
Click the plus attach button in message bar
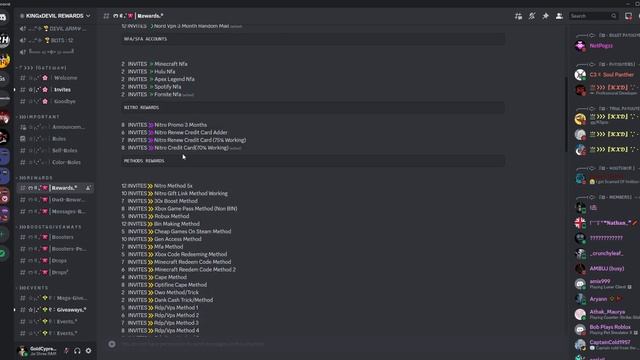[x=112, y=344]
